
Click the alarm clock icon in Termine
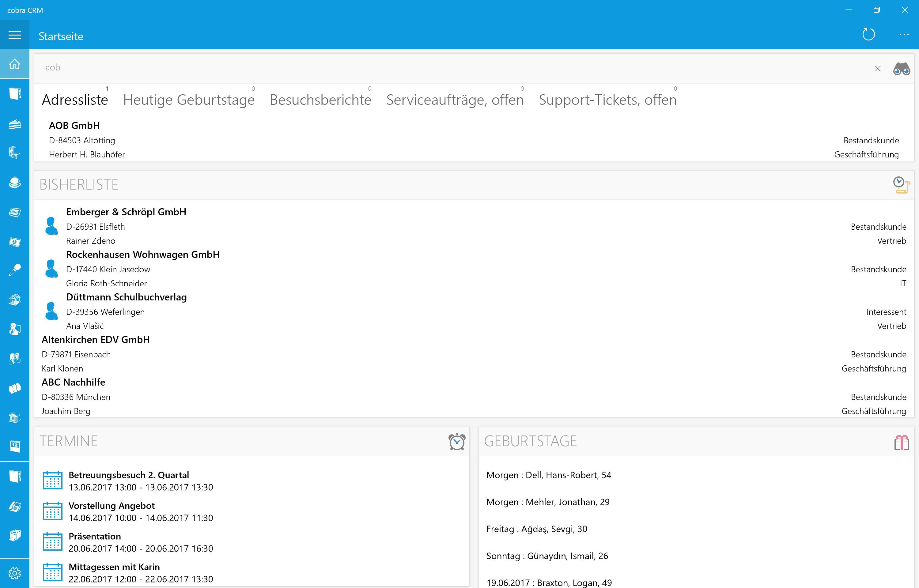point(457,442)
